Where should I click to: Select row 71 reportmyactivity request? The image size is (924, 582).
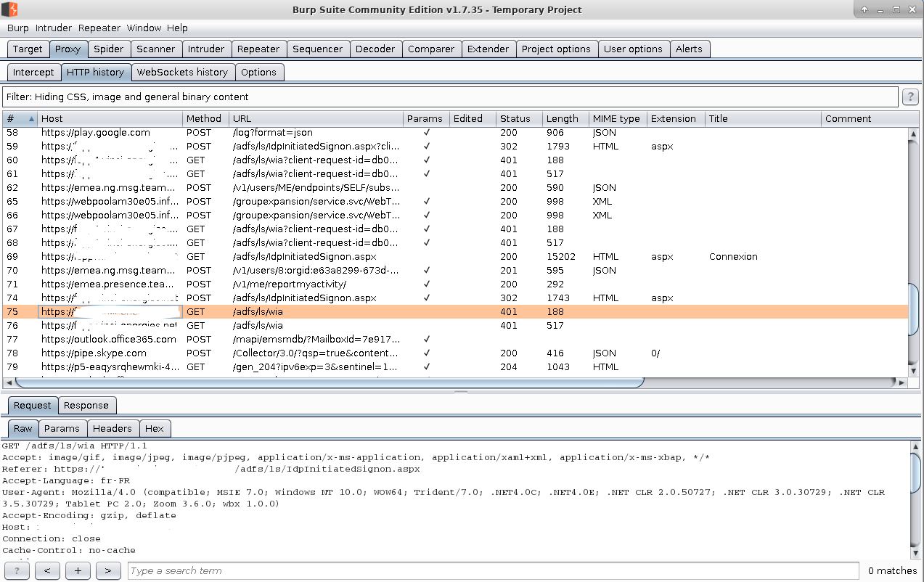tap(455, 284)
